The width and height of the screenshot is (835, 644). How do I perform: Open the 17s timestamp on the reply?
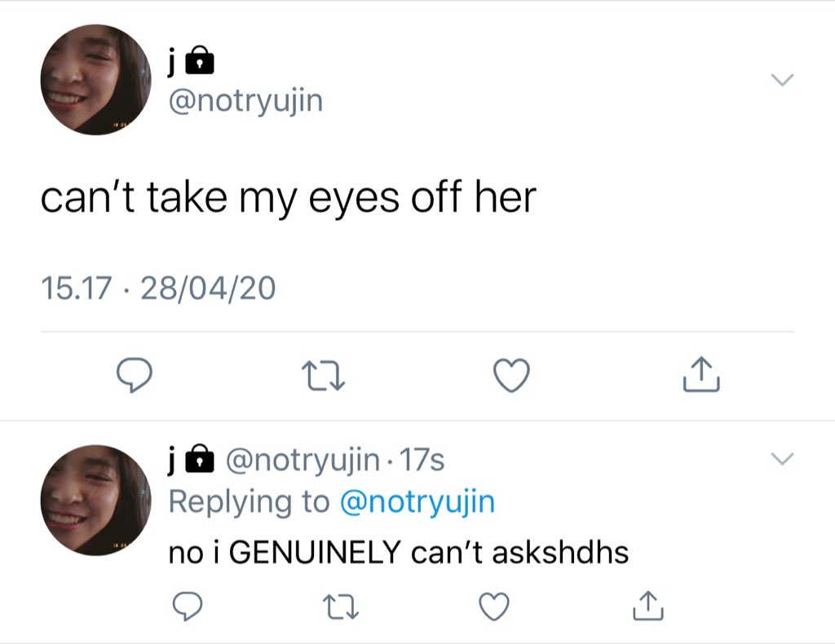(422, 460)
